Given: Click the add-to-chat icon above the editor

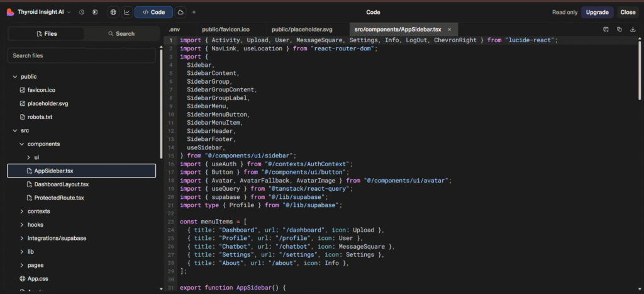Looking at the screenshot, I should click(x=606, y=29).
